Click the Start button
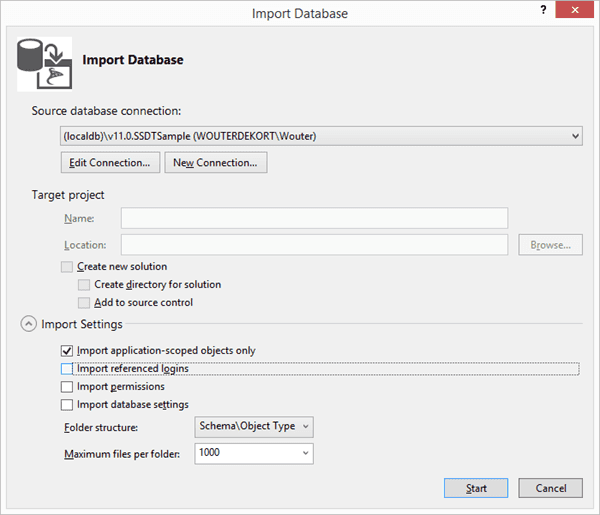The image size is (600, 515). [476, 488]
